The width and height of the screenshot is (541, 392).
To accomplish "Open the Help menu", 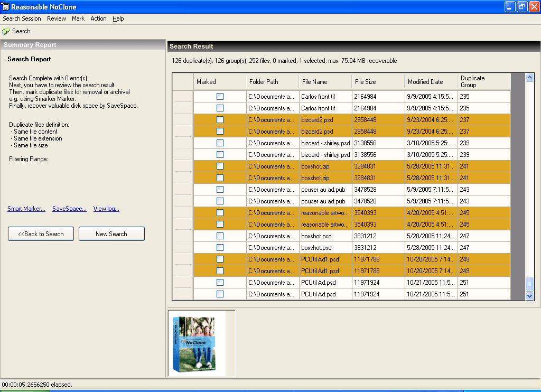I will [118, 18].
